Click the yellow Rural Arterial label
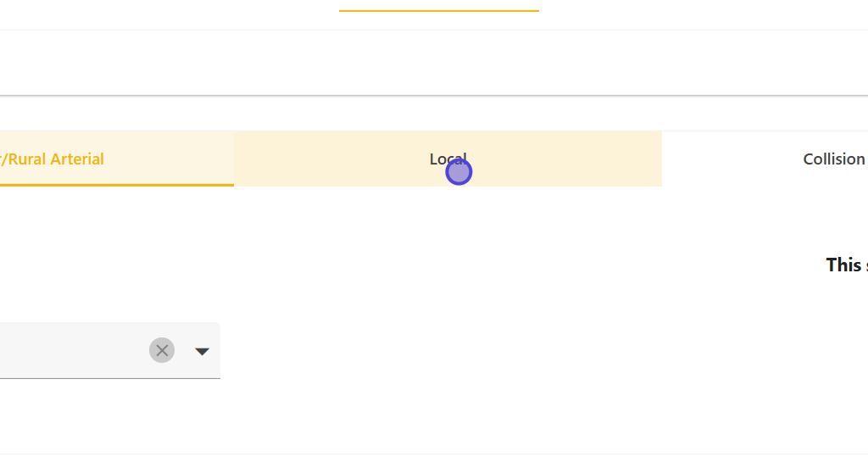 pyautogui.click(x=53, y=159)
